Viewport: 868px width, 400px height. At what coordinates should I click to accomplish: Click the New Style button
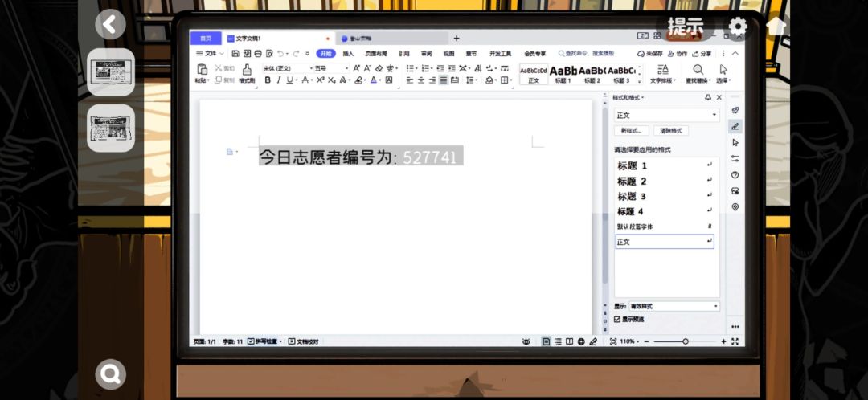(632, 131)
